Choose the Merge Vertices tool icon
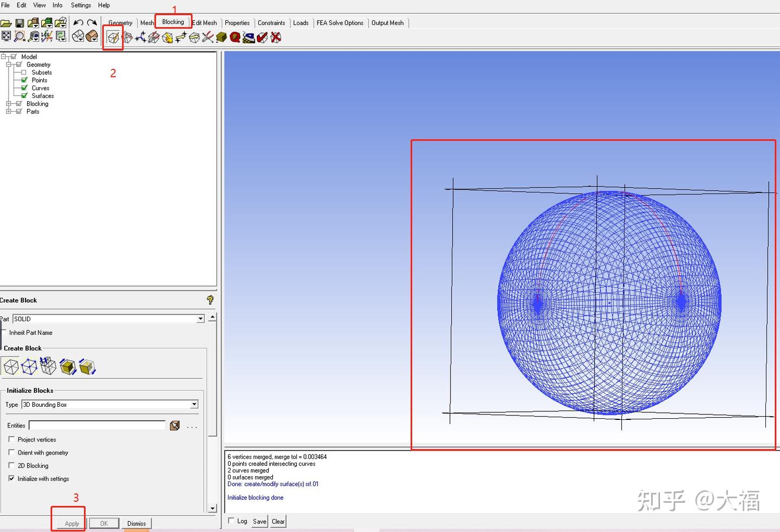Screen dimensions: 780x532 (141, 37)
